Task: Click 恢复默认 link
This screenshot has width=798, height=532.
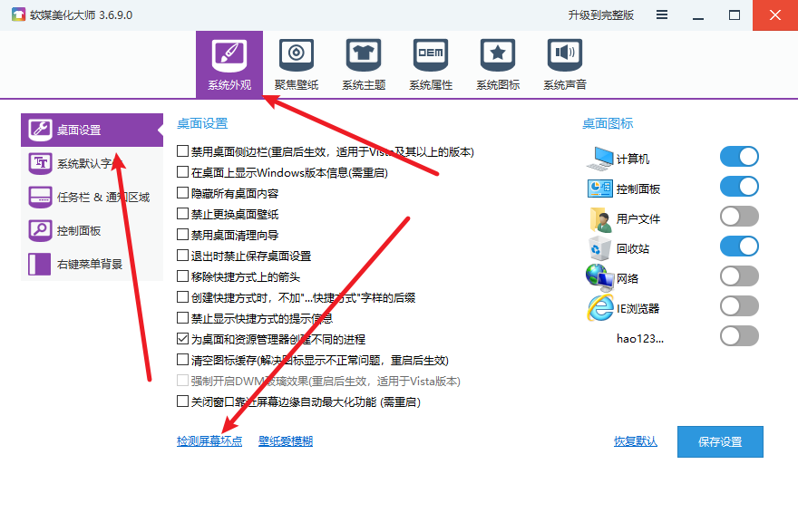Action: [635, 441]
